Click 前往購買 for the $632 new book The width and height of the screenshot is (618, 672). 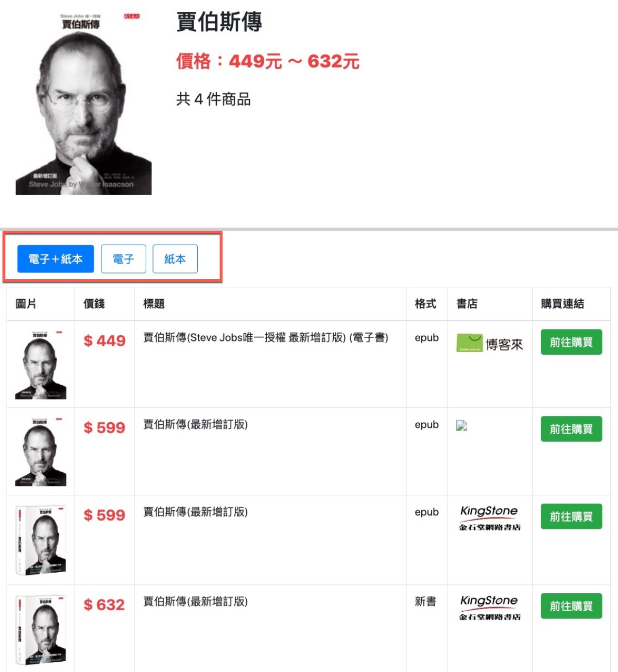[x=571, y=606]
